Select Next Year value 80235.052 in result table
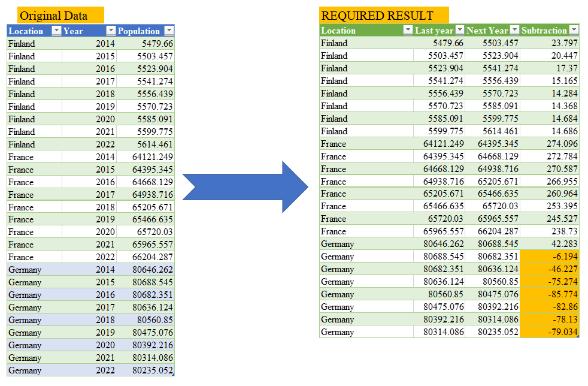This screenshot has height=386, width=588. tap(492, 332)
